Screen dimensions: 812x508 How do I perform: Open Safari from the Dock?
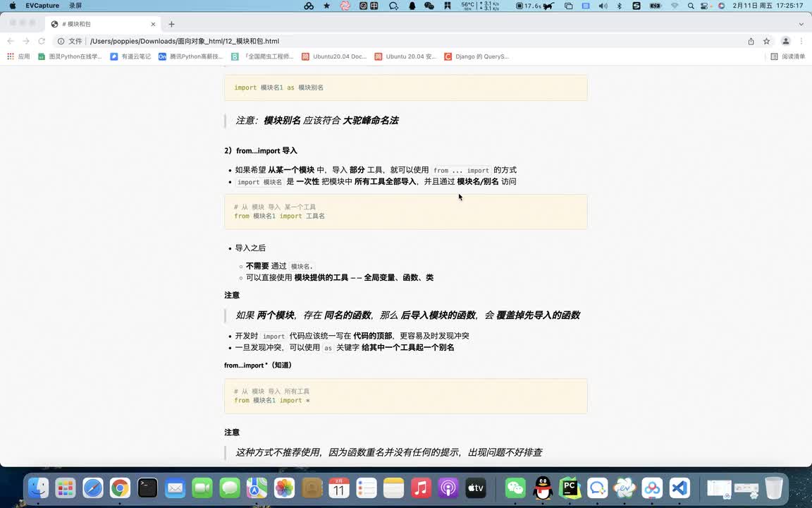(93, 488)
